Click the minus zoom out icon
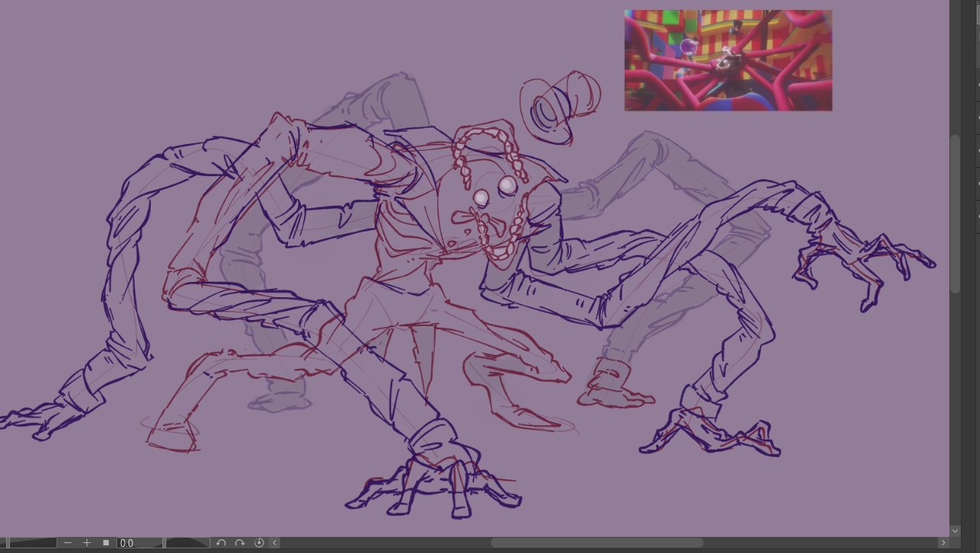This screenshot has width=980, height=553. click(x=68, y=543)
